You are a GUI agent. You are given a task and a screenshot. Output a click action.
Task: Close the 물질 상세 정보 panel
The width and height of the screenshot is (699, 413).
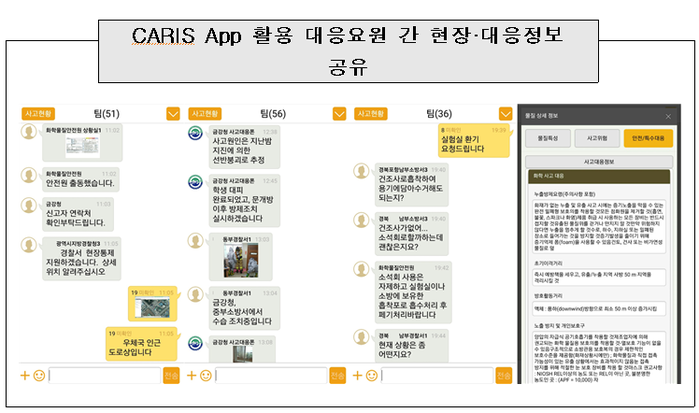[668, 116]
